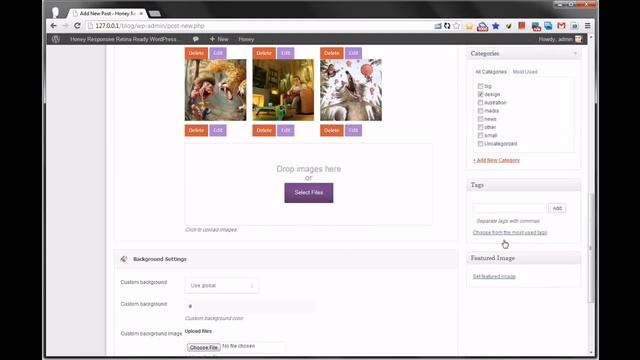Click Delete above the man in armchair image
The height and width of the screenshot is (360, 640).
pos(264,53)
